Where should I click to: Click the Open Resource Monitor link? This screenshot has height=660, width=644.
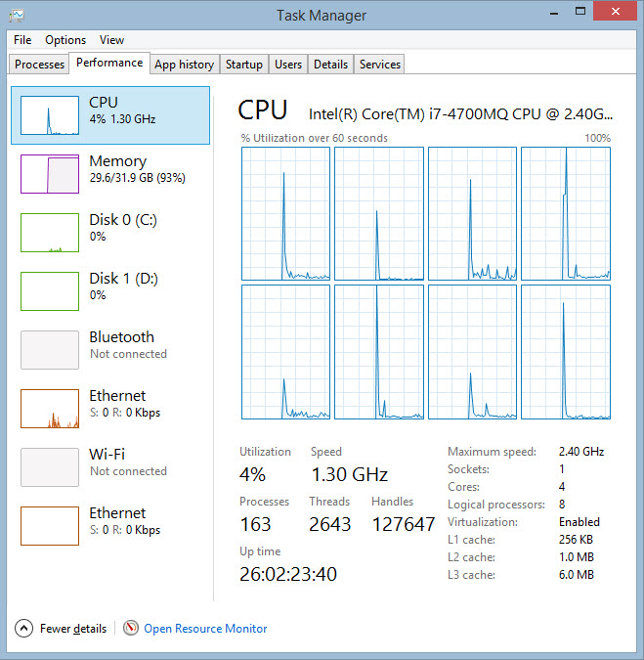coord(205,629)
